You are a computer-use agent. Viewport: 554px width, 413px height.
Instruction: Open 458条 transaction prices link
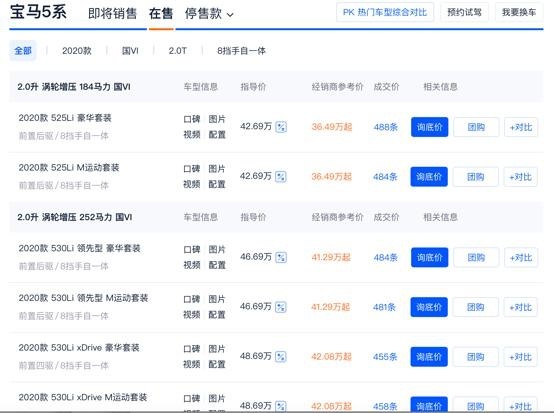coord(385,406)
